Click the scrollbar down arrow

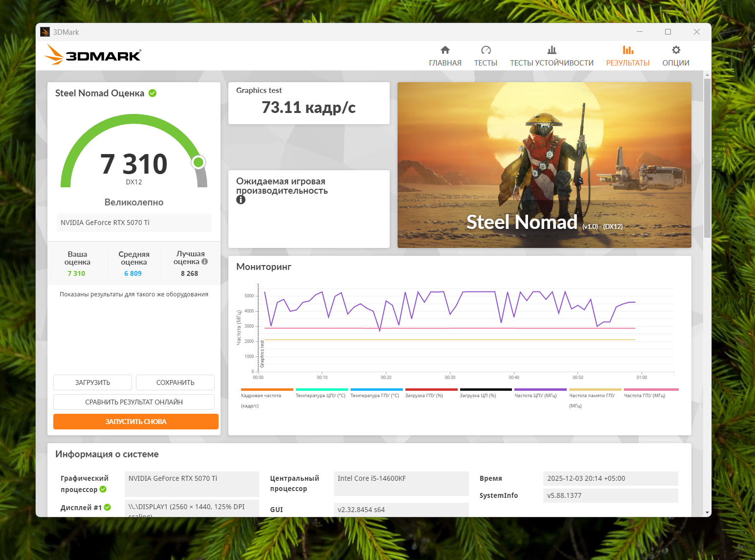(707, 513)
